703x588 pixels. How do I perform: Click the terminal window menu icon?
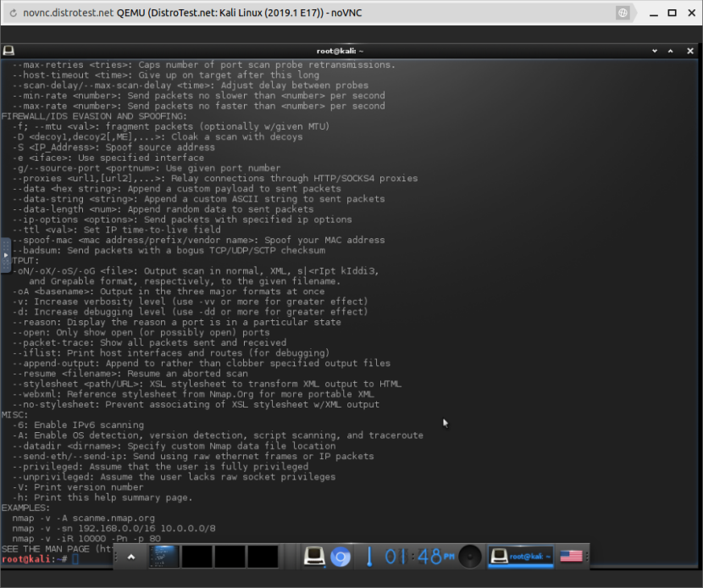tap(8, 51)
